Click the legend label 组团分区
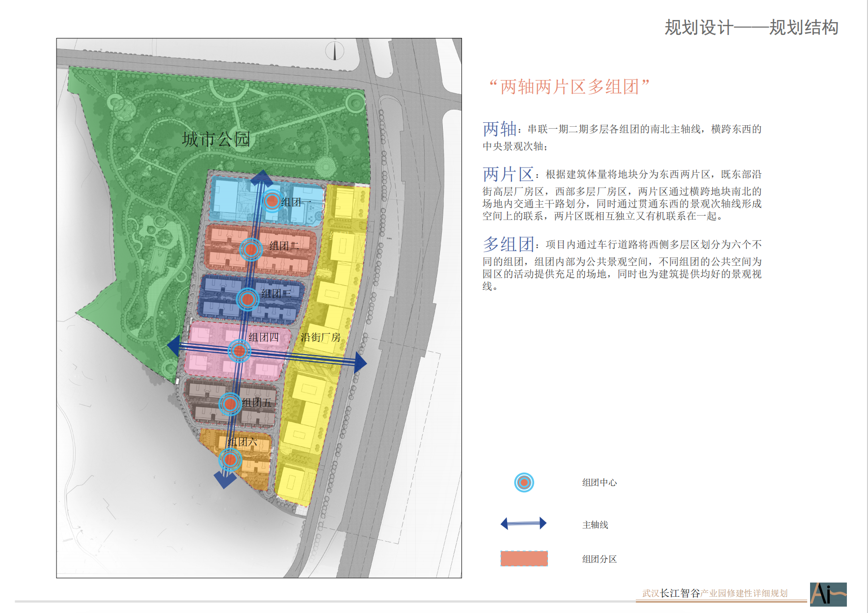The height and width of the screenshot is (613, 868). pos(599,559)
